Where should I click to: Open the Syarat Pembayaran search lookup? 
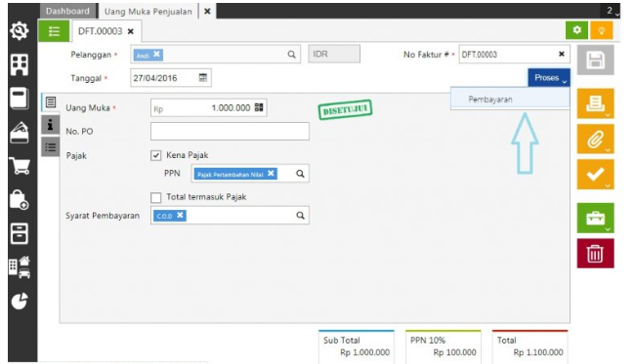click(x=300, y=216)
